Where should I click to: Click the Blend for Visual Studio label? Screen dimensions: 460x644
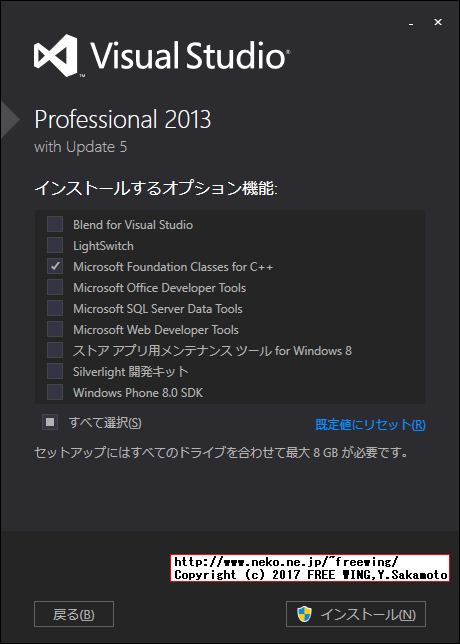click(x=133, y=225)
